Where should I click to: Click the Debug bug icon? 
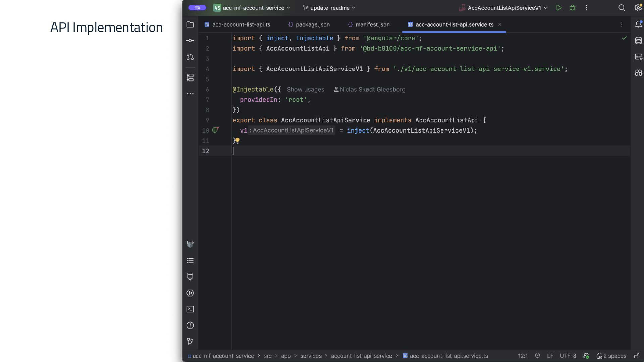[x=573, y=8]
